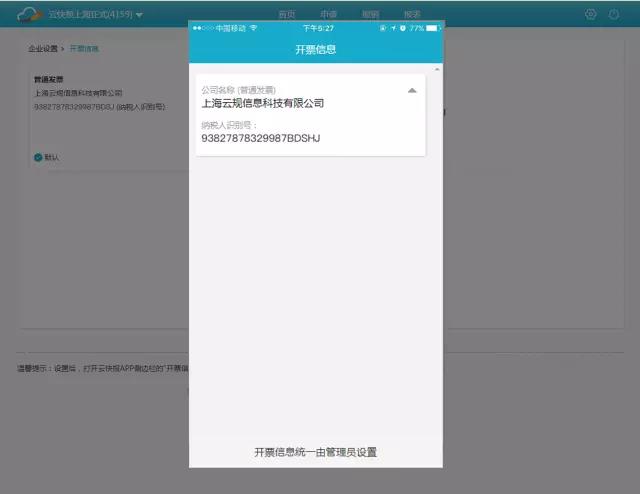Go to 企业设置 in the breadcrumb

tap(43, 49)
